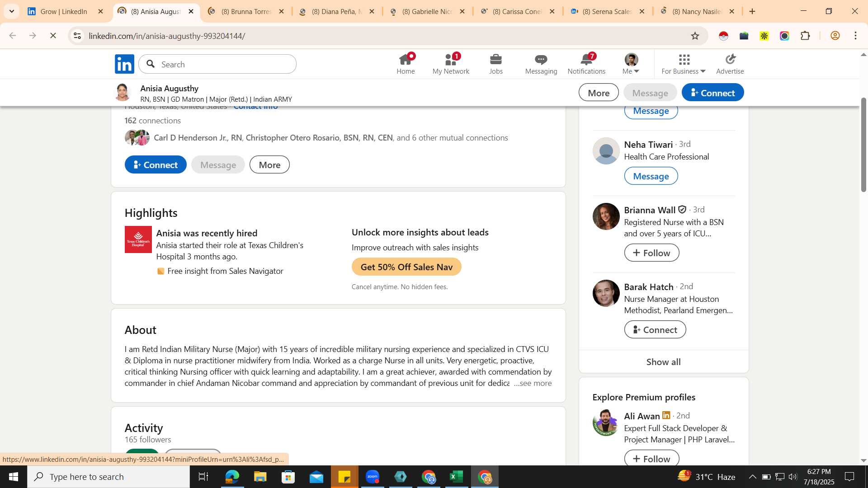View Notifications bell icon
868x488 pixels.
click(x=586, y=64)
